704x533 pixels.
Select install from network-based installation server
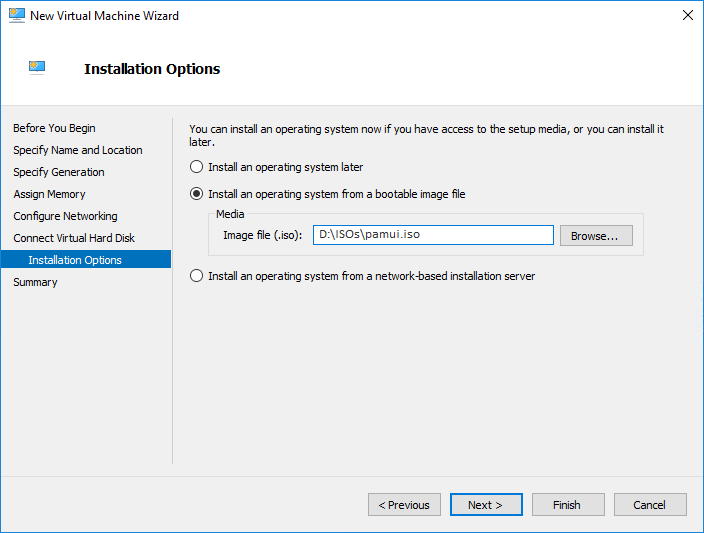(x=196, y=276)
